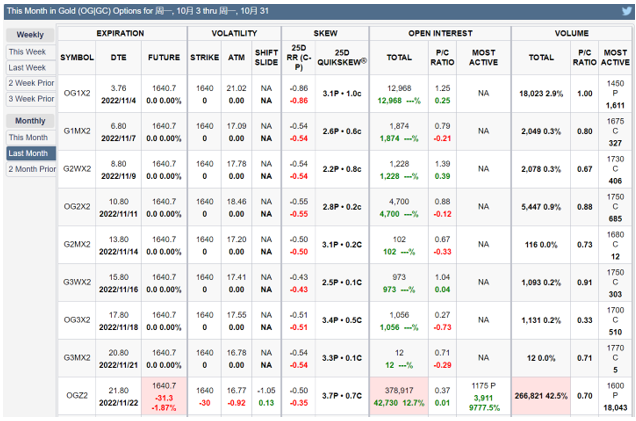
Task: Select the OG2X2 symbol
Action: (77, 208)
